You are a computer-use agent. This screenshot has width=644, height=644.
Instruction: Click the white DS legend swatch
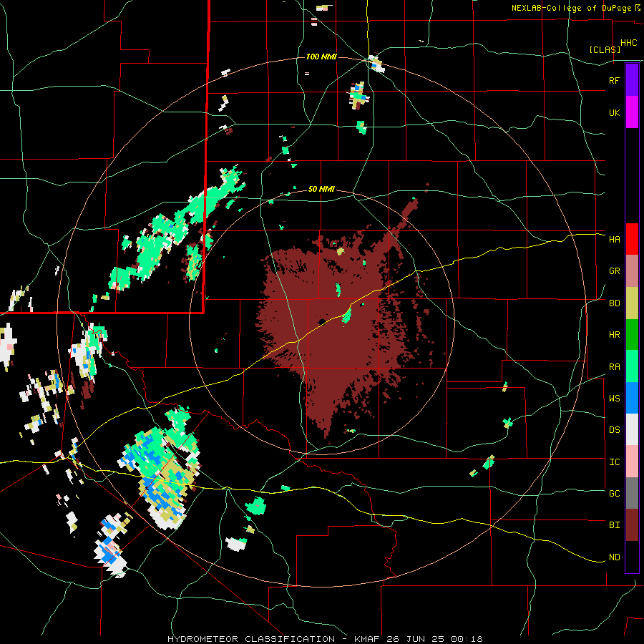click(x=632, y=429)
